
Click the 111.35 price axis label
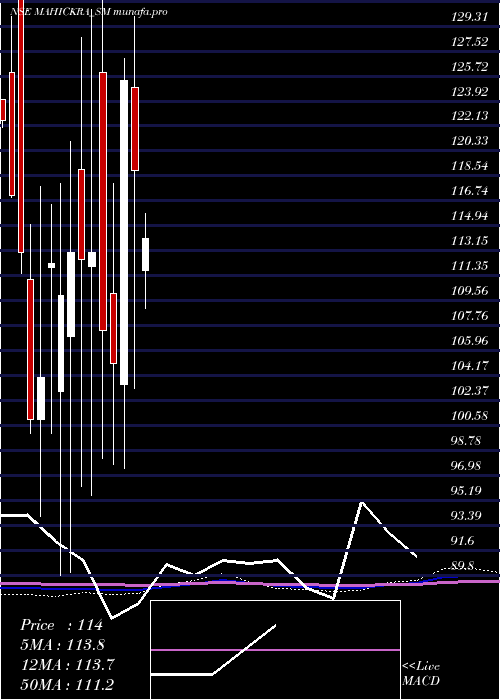470,266
